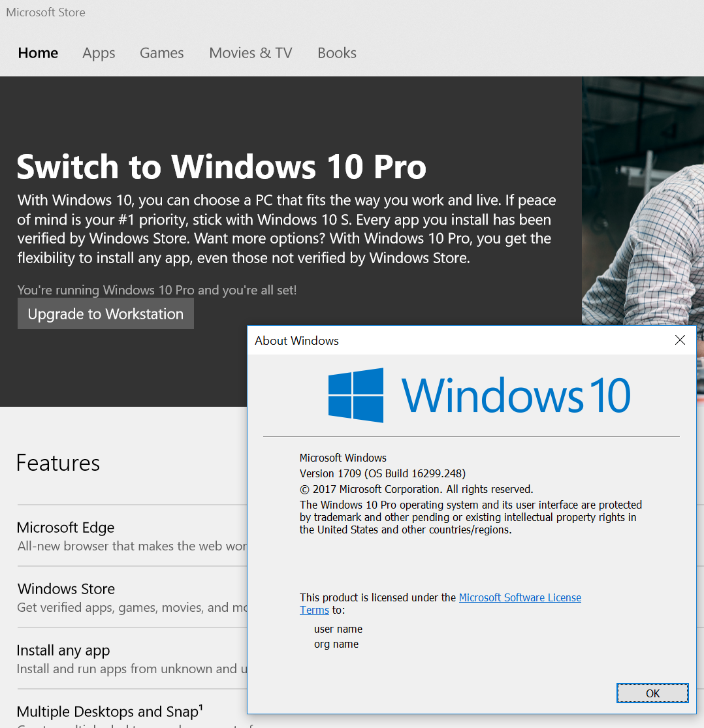This screenshot has height=728, width=704.
Task: Click Multiple Desktops and Snap feature
Action: click(x=110, y=711)
